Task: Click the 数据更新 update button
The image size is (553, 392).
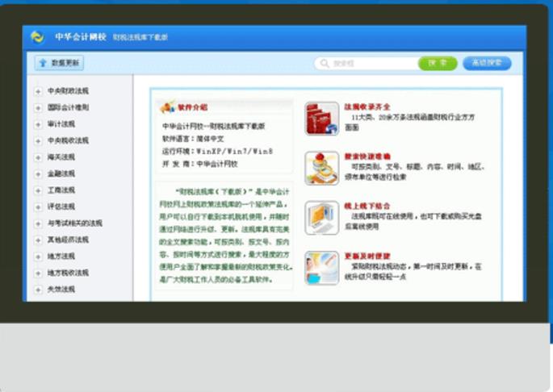Action: coord(59,63)
